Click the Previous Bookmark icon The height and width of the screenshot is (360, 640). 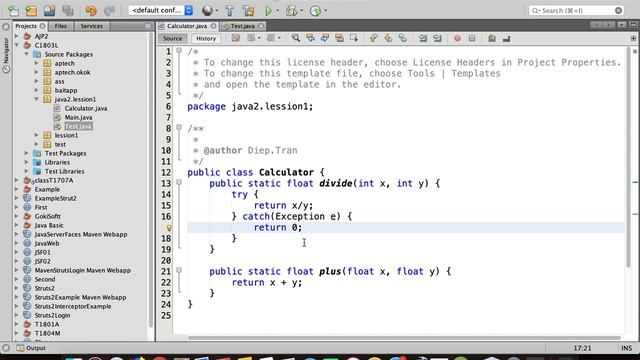click(x=373, y=38)
